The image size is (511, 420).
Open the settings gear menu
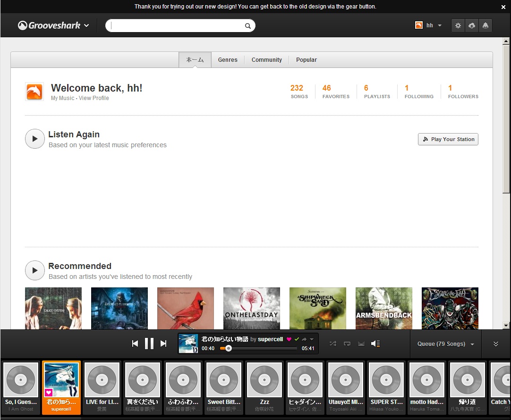pos(458,25)
